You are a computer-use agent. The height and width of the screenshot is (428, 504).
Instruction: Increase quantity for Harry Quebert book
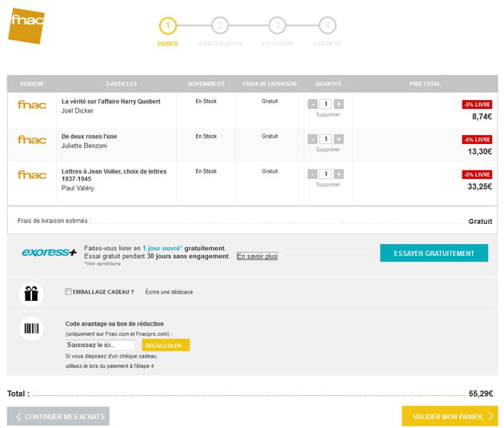coord(338,104)
